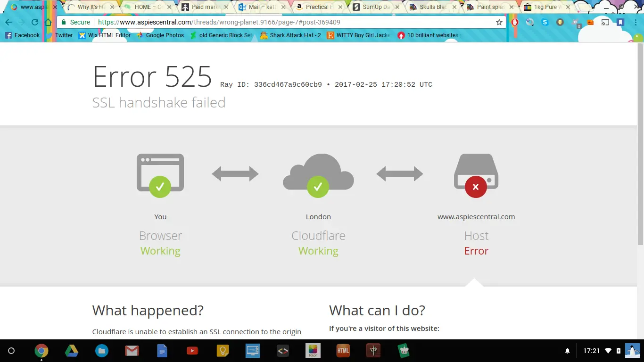Viewport: 644px width, 362px height.
Task: Open the Twitter bookmark
Action: pos(59,35)
